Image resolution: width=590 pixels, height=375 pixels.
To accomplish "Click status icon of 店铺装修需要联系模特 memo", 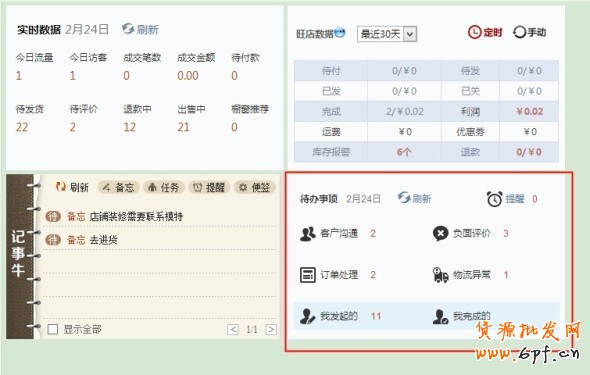I will (53, 216).
